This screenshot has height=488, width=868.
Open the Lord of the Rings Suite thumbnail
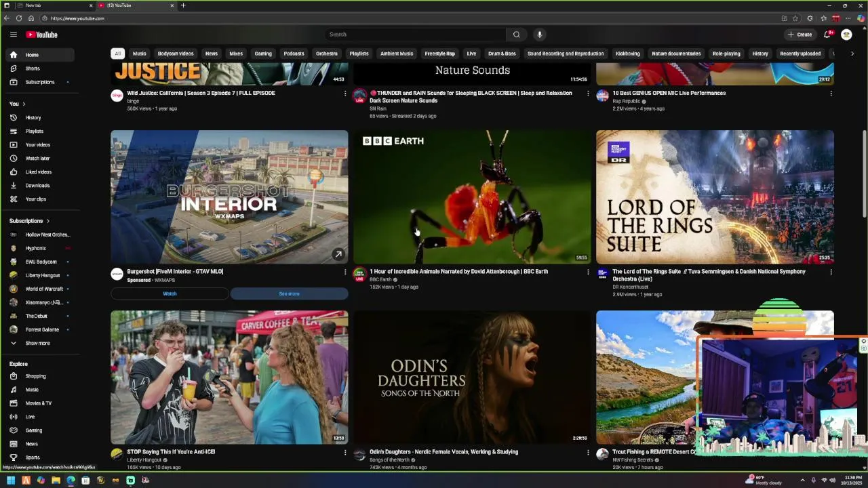pyautogui.click(x=715, y=197)
